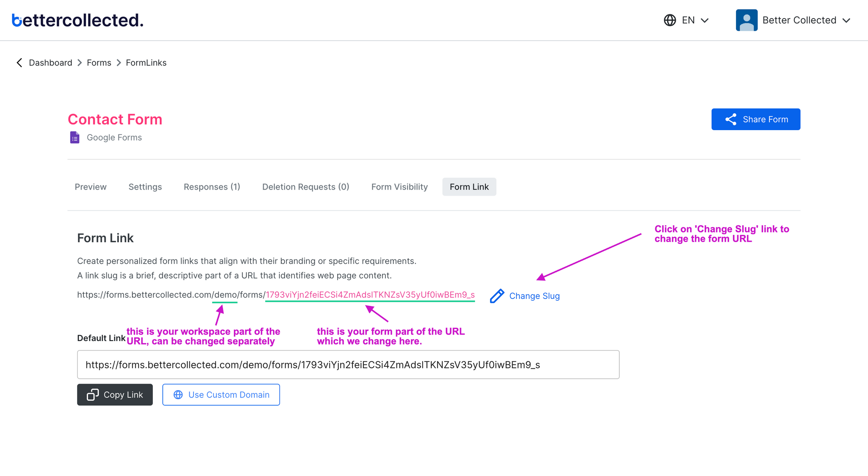Expand the Better Collected account menu
The image size is (868, 476).
[x=847, y=20]
